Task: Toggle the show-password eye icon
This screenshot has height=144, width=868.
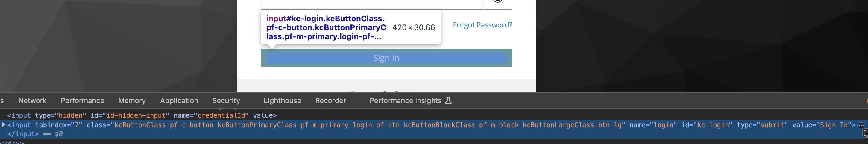Action: pos(498,1)
